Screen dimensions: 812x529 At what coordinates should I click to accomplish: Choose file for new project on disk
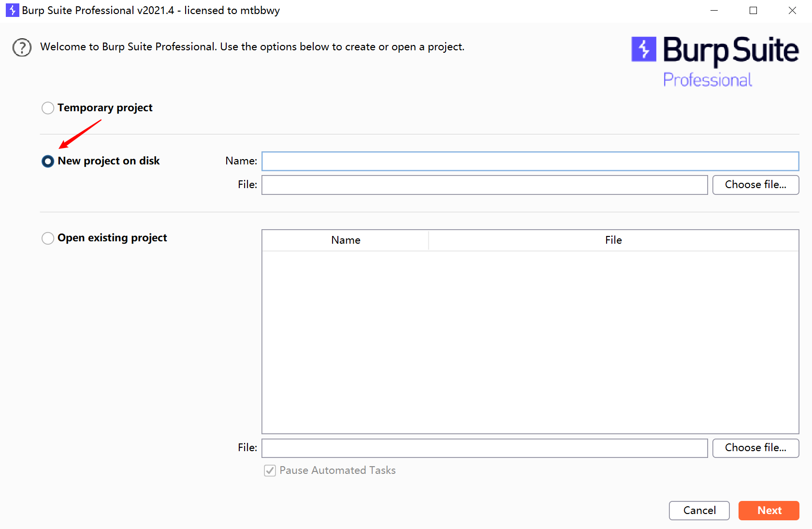[x=755, y=185]
